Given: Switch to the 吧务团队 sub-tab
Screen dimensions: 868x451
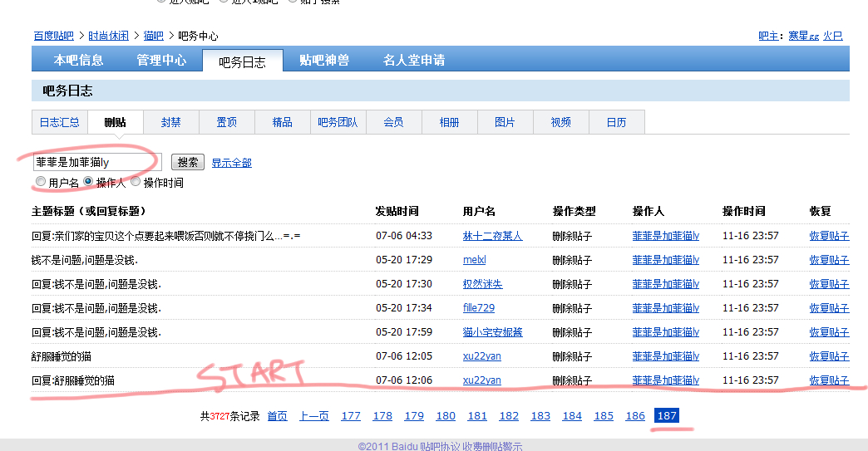Looking at the screenshot, I should 338,122.
